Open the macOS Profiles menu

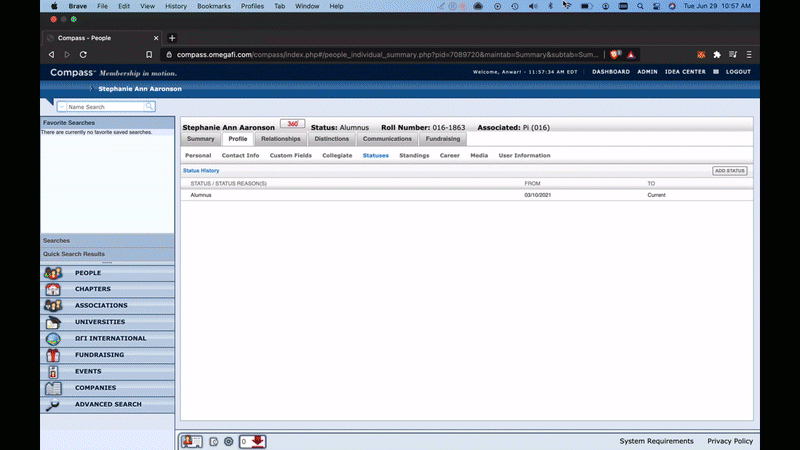click(x=252, y=6)
